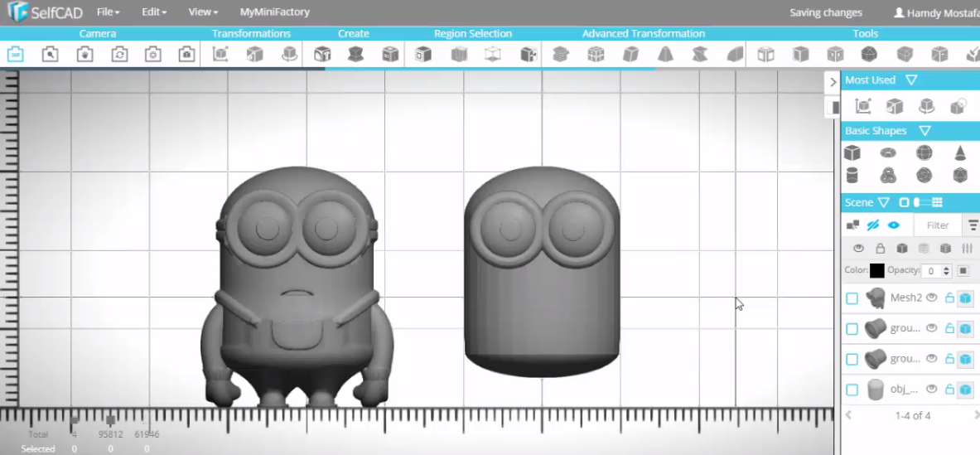This screenshot has height=455, width=980.
Task: Select Rotate in the Transformations toolbar
Action: point(289,55)
